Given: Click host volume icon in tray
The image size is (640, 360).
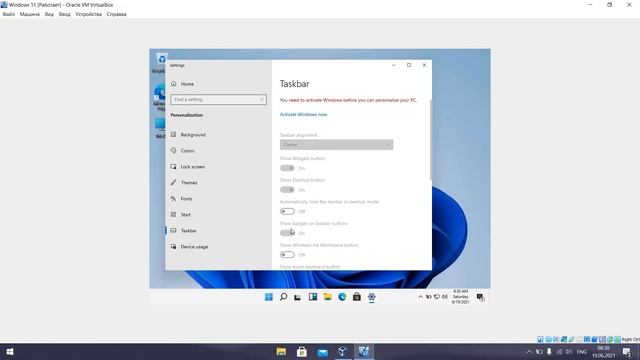Looking at the screenshot, I should (569, 351).
